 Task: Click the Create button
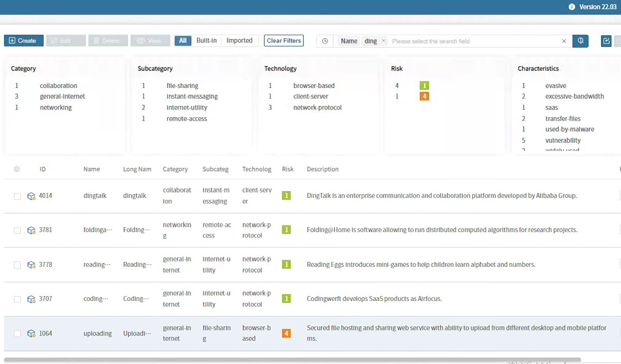pos(23,41)
